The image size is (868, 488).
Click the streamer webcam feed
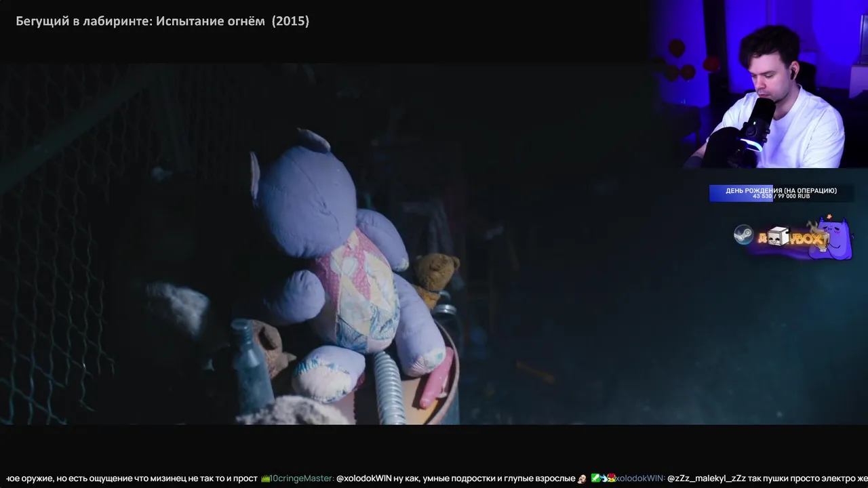click(759, 84)
